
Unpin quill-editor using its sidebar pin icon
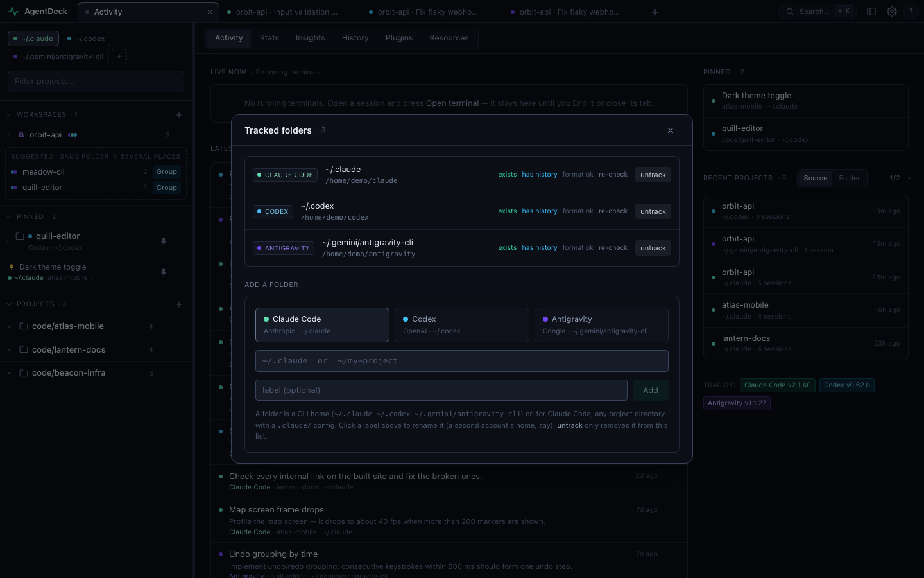pos(164,241)
